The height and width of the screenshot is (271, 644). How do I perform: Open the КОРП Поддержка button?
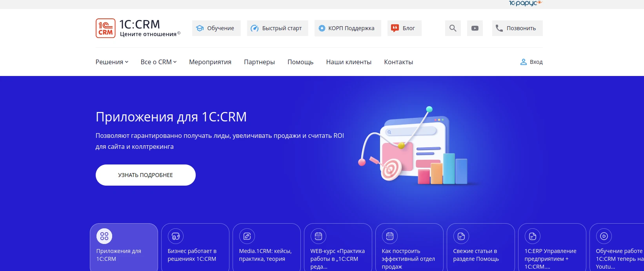coord(348,28)
